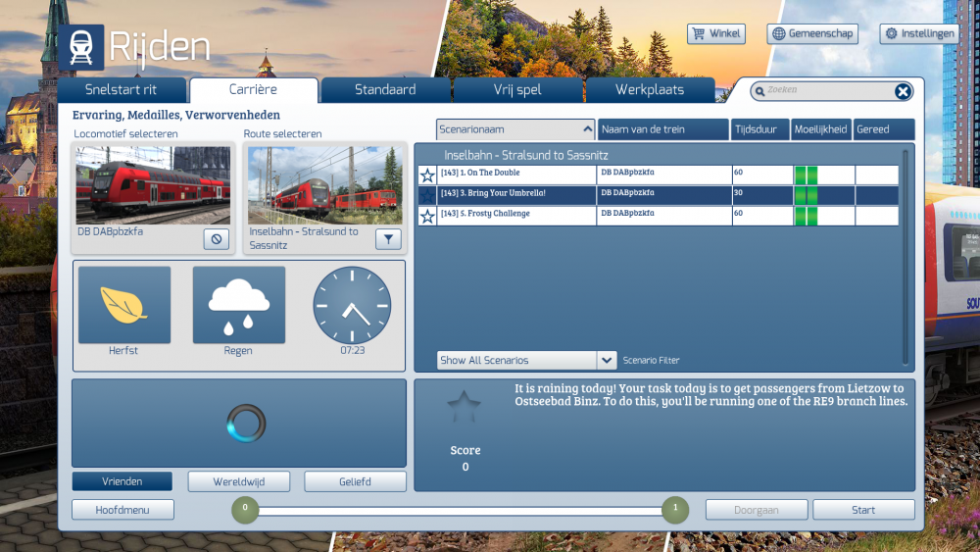The width and height of the screenshot is (980, 552).
Task: Return to Hoofdmenu
Action: coord(122,510)
